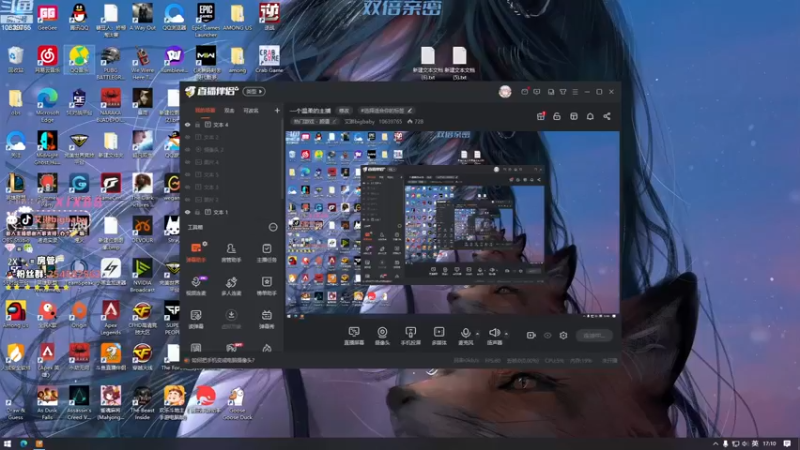Add a multimedia source
The width and height of the screenshot is (800, 450).
[x=439, y=336]
